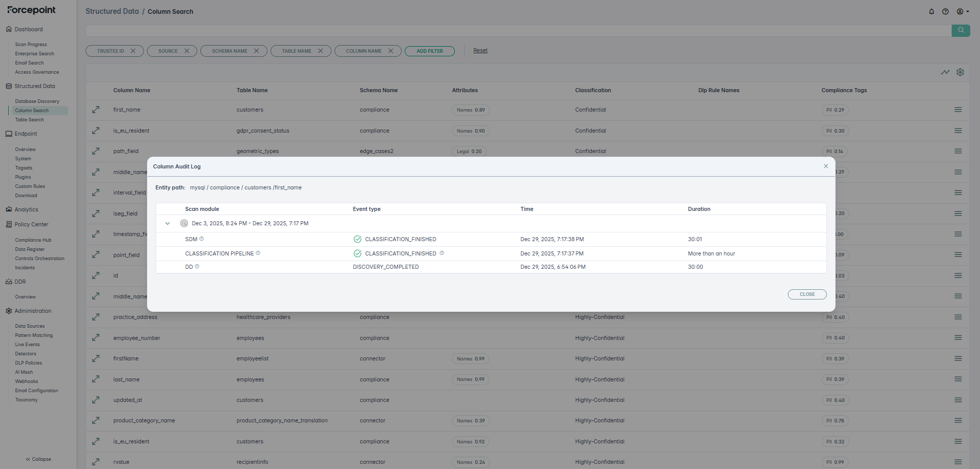980x469 pixels.
Task: Click info icon beside CLASSIFICATION PIPELINE module
Action: tap(258, 253)
